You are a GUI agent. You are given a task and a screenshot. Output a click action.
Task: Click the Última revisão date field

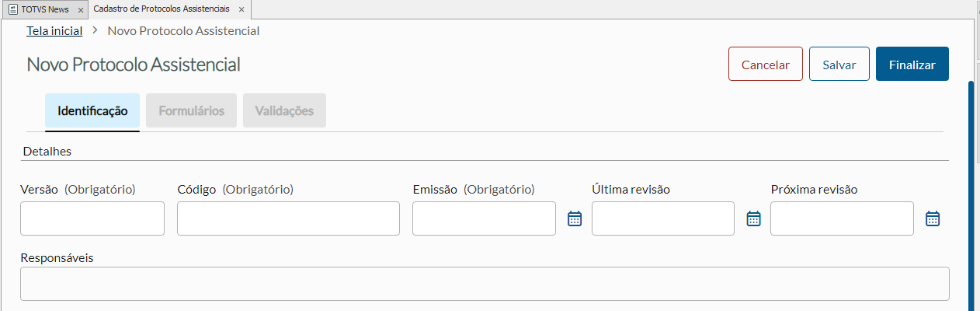pos(662,218)
